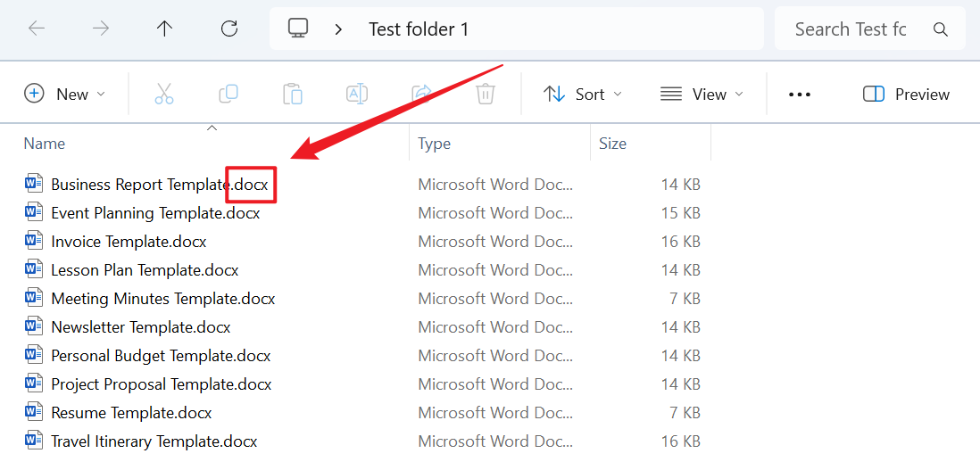
Task: Expand the breadcrumb chevron before Test folder 1
Action: pyautogui.click(x=338, y=29)
